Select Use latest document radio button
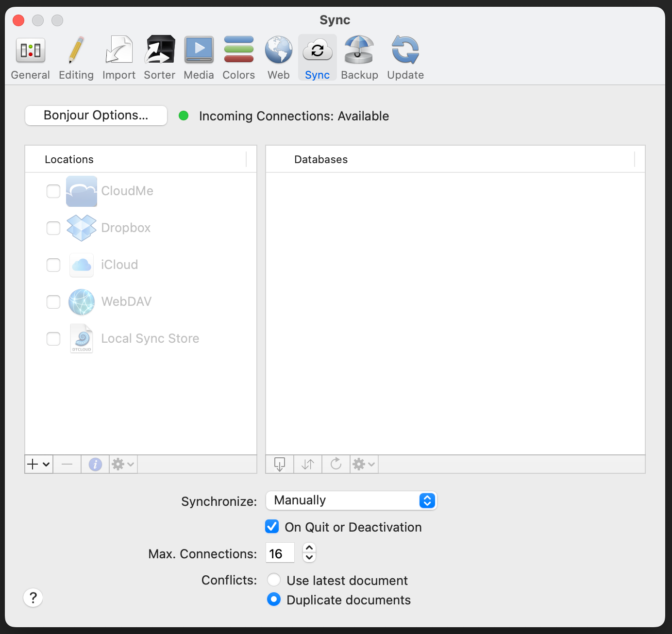672x634 pixels. 274,580
